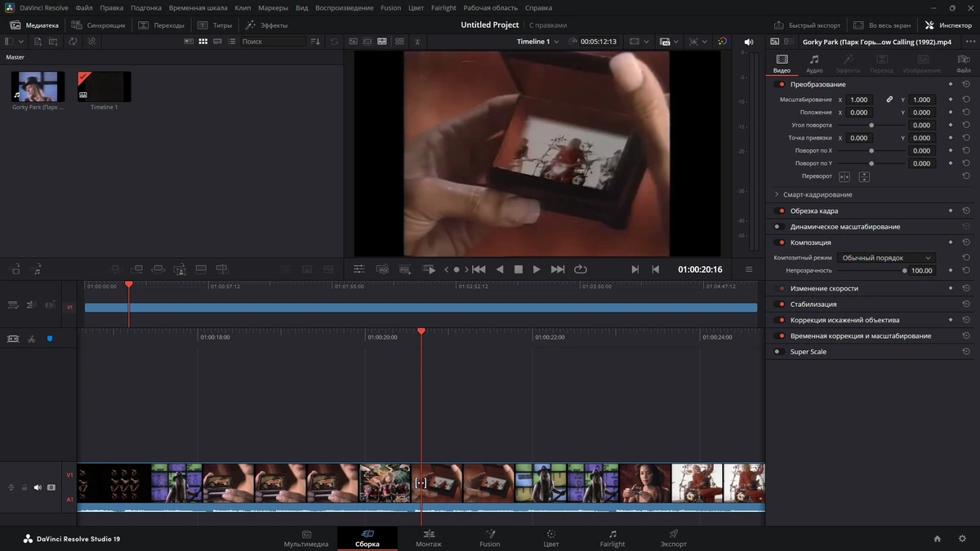
Task: Click the viewer tools sliders icon
Action: pyautogui.click(x=359, y=269)
